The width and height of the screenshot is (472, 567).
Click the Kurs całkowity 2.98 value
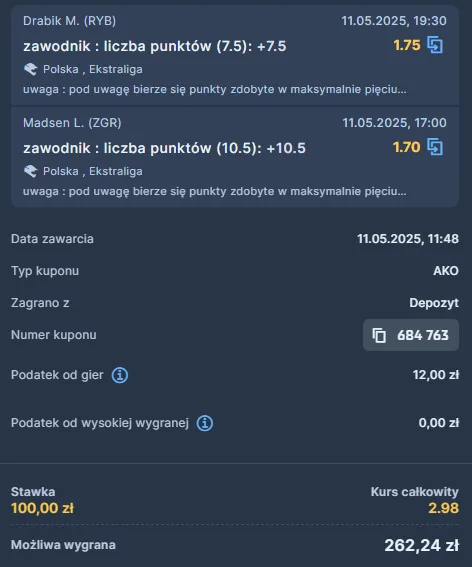pyautogui.click(x=443, y=508)
